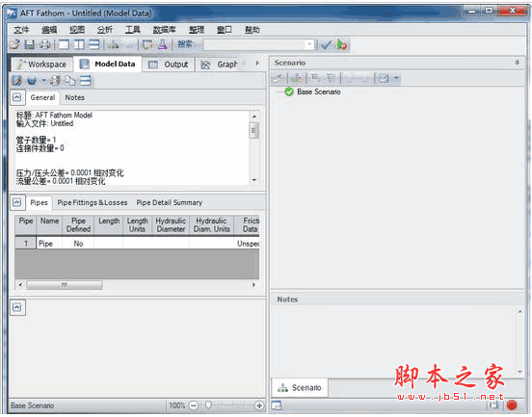Click the window icon at bottom-left of Scenario pane

(x=277, y=405)
